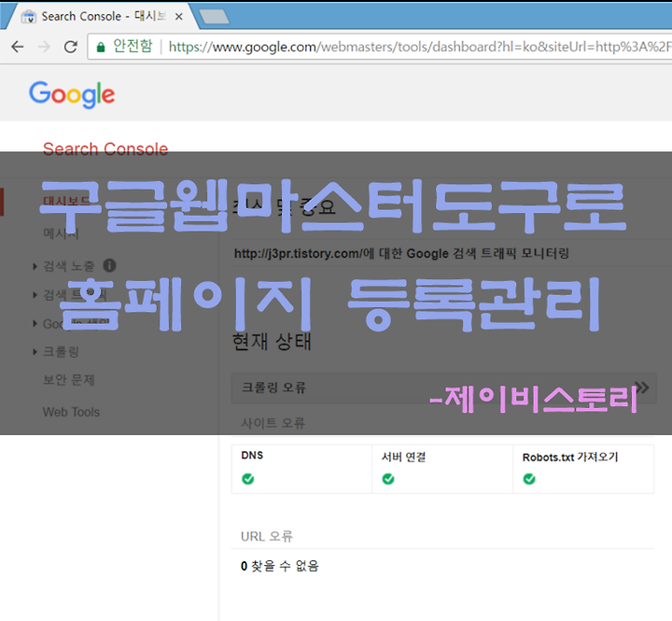Click the DNS status green checkmark
Screen dimensions: 672x621
coord(247,479)
